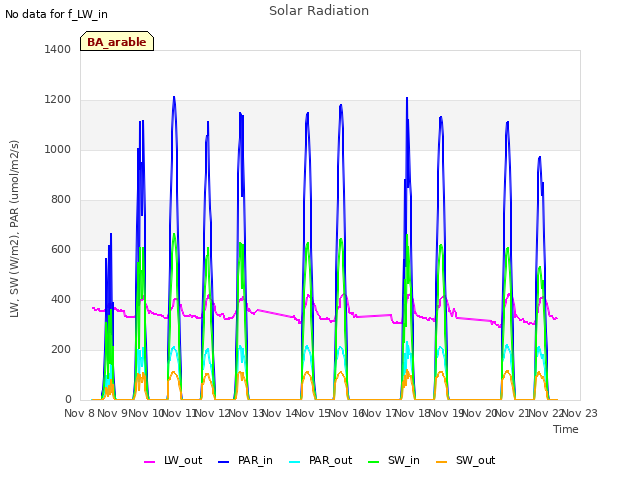
Task: Click the PAR_in peak on Nov 21
Action: click(x=540, y=157)
